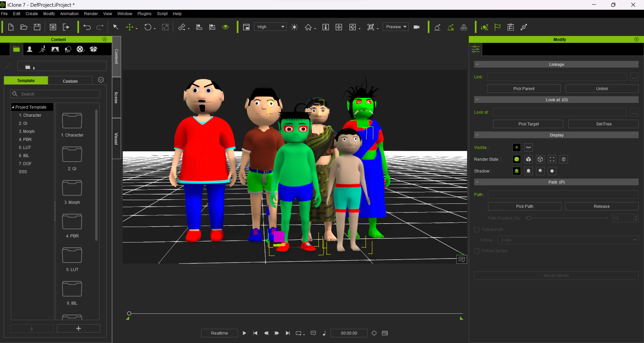Click the Undo arrow in toolbar

87,27
